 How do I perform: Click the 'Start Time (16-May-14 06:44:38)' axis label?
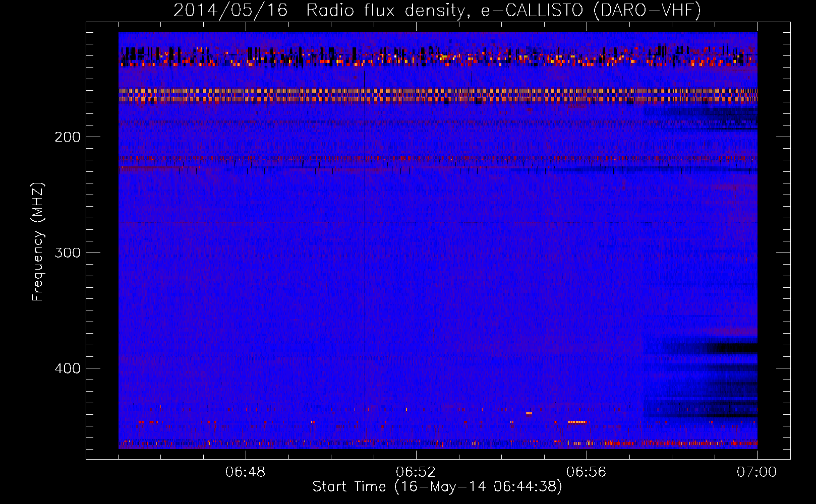tap(437, 487)
